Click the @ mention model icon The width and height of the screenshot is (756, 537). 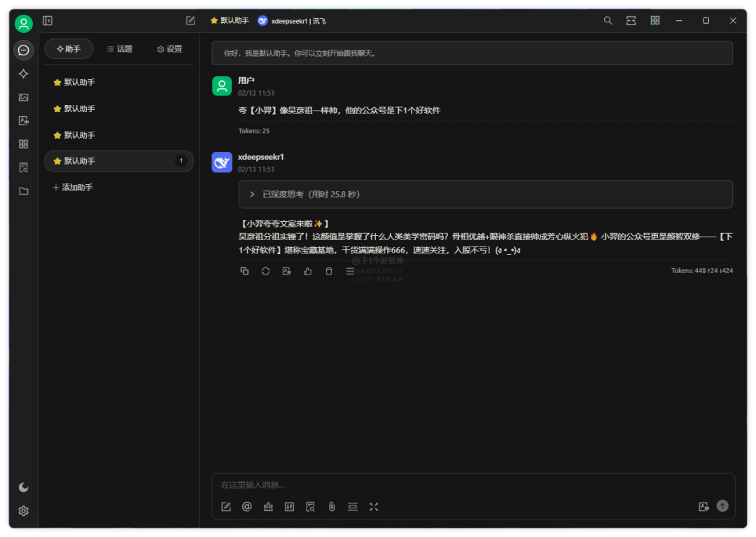(246, 507)
